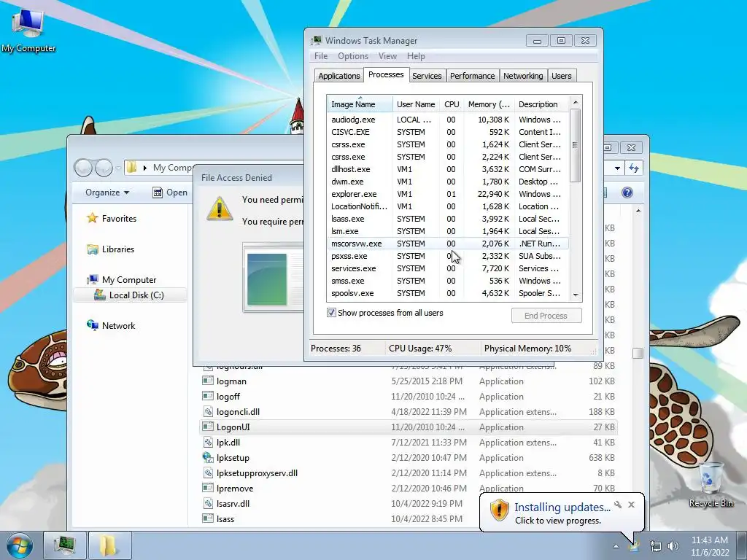Screen dimensions: 747x560
Task: Select the spoolsv.exe process row
Action: click(447, 293)
